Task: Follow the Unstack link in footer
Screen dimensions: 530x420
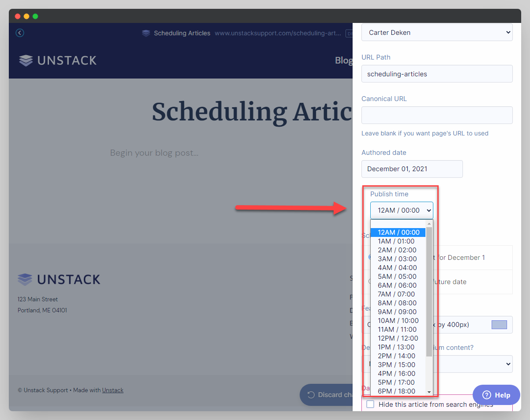Action: click(x=113, y=390)
